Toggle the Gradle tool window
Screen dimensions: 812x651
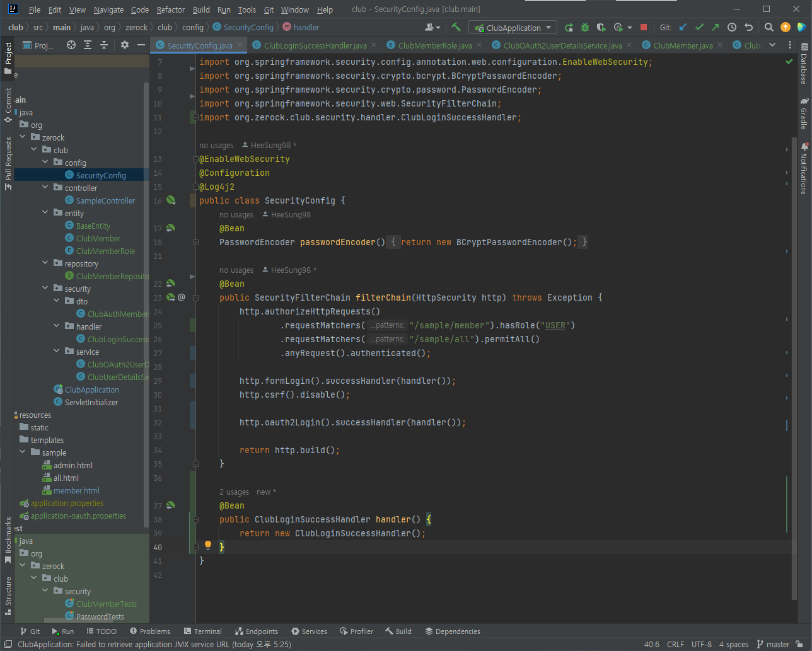(804, 113)
